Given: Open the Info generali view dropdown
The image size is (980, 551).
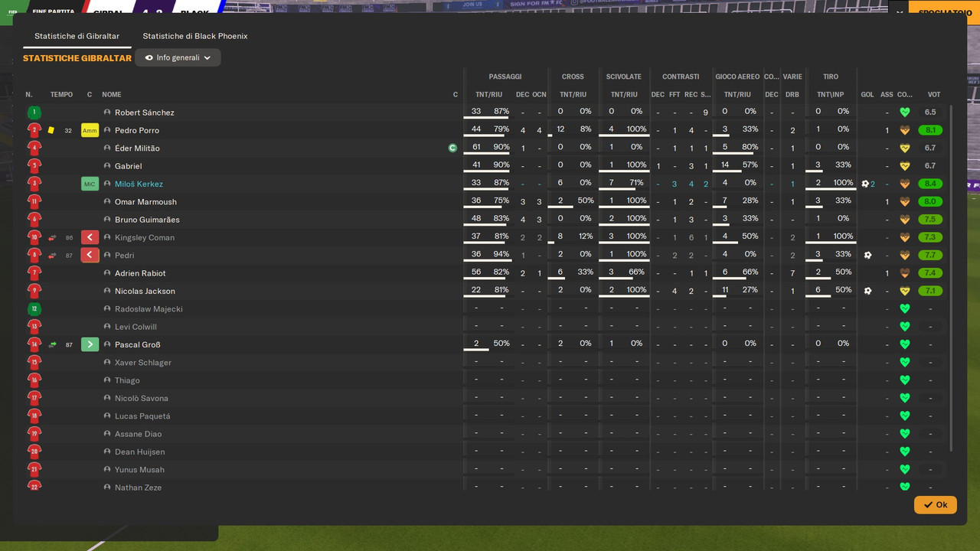Looking at the screenshot, I should (x=178, y=57).
